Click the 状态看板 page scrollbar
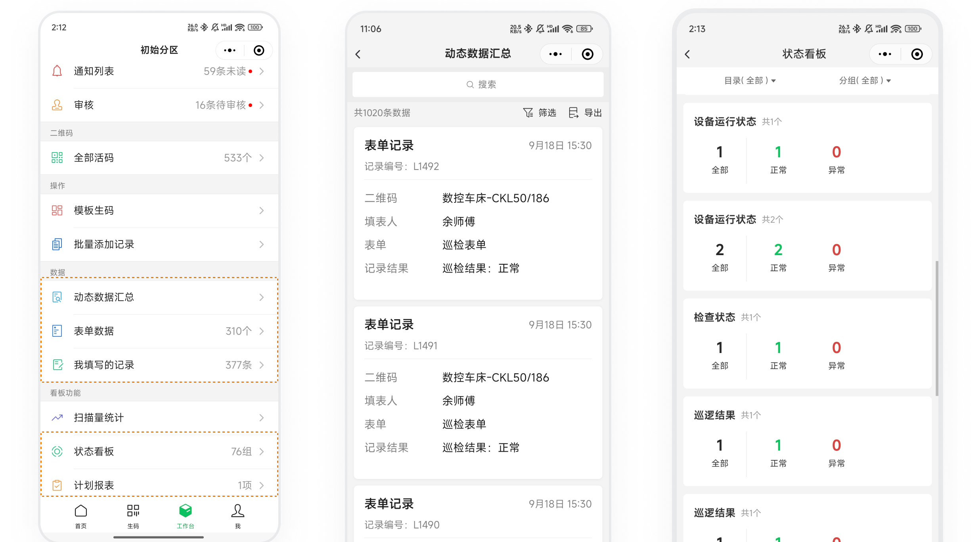Viewport: 980px width, 542px height. 937,328
